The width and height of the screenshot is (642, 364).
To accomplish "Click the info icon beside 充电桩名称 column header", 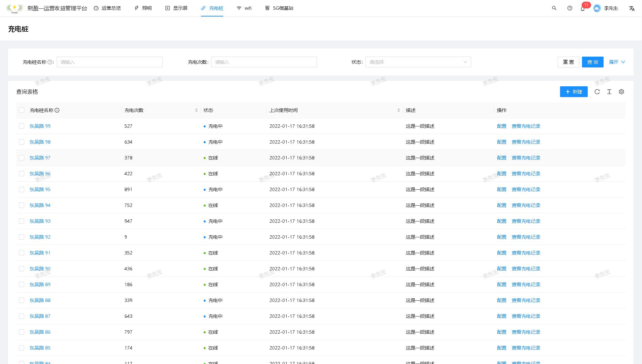I will (x=57, y=110).
